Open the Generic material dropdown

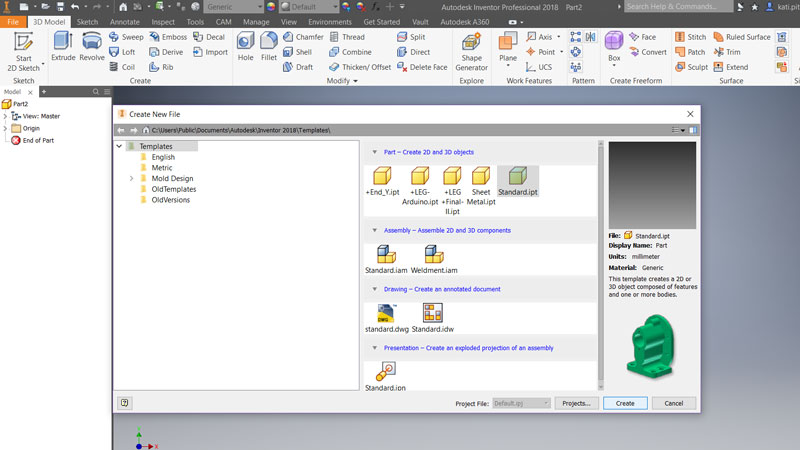pyautogui.click(x=234, y=7)
